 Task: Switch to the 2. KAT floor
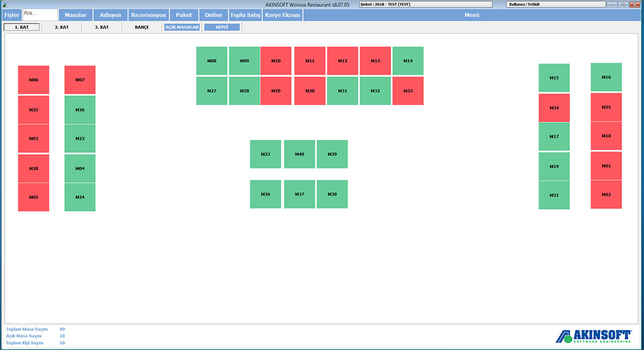coord(62,27)
